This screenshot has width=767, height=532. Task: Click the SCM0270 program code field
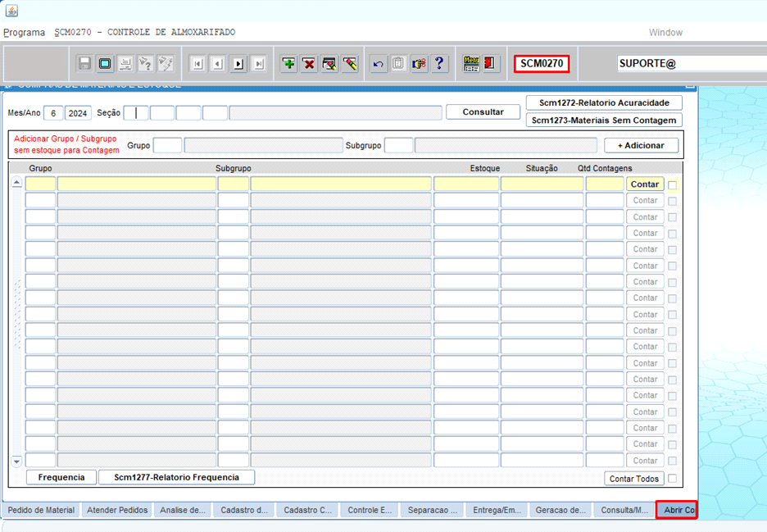[x=542, y=64]
